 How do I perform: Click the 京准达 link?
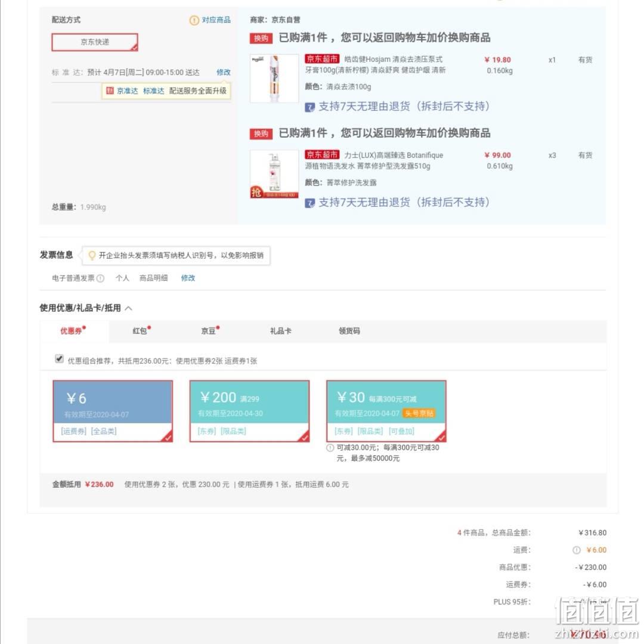click(x=128, y=91)
